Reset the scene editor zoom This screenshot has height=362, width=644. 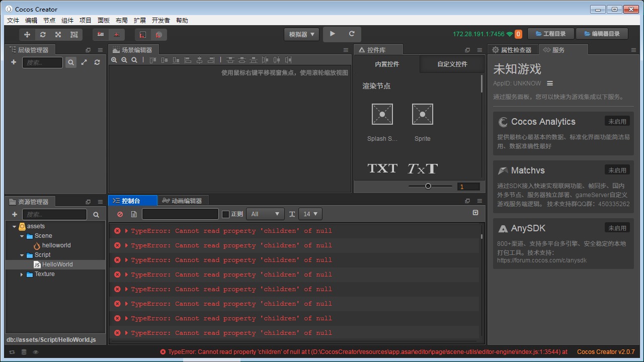click(134, 60)
